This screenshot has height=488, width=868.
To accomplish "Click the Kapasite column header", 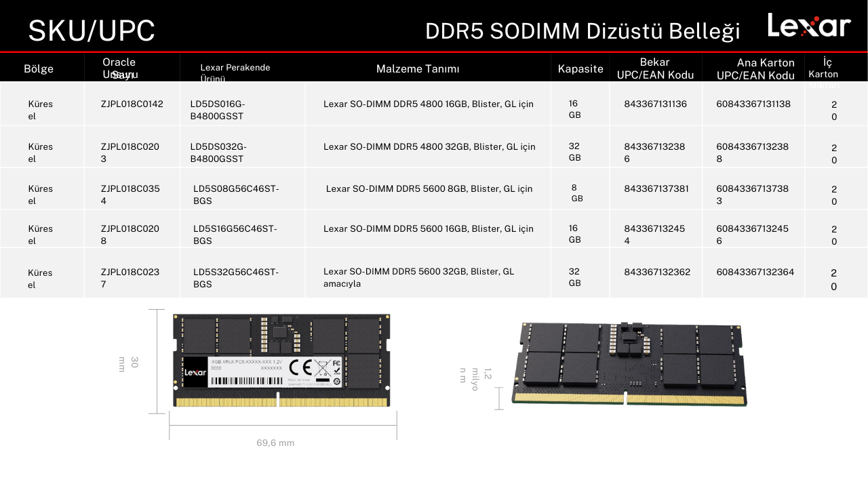I will click(580, 68).
